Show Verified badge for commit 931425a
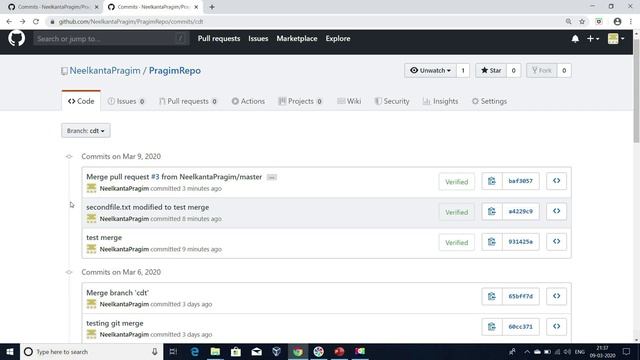640x360 pixels. (x=457, y=242)
